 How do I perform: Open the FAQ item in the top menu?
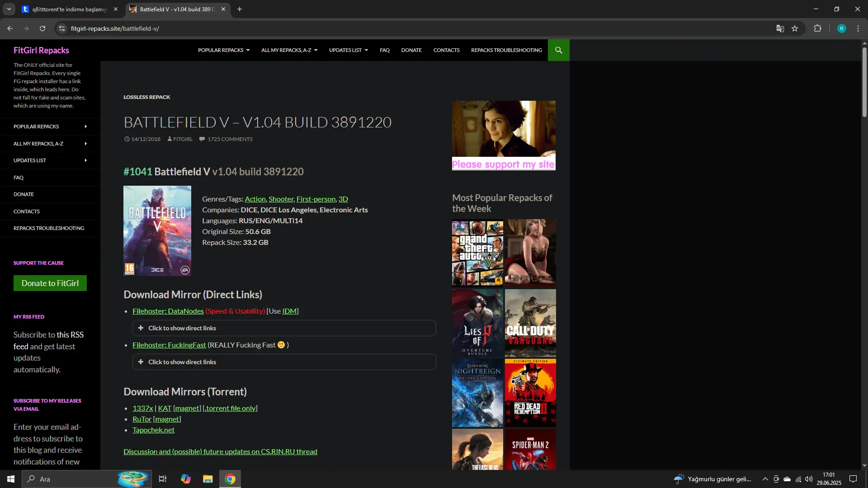385,50
